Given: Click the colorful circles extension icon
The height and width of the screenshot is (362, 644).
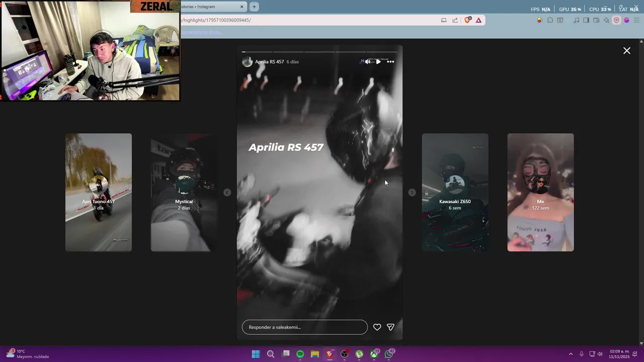Looking at the screenshot, I should 539,20.
